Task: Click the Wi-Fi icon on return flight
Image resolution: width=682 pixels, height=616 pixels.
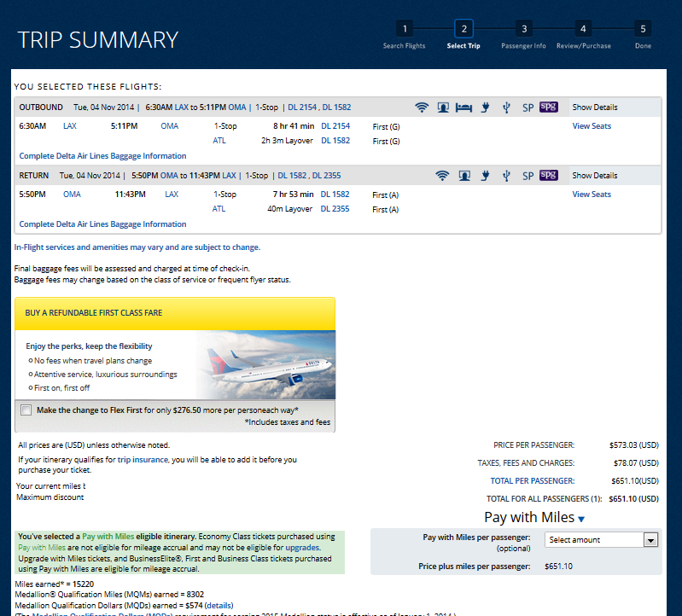Action: (441, 176)
